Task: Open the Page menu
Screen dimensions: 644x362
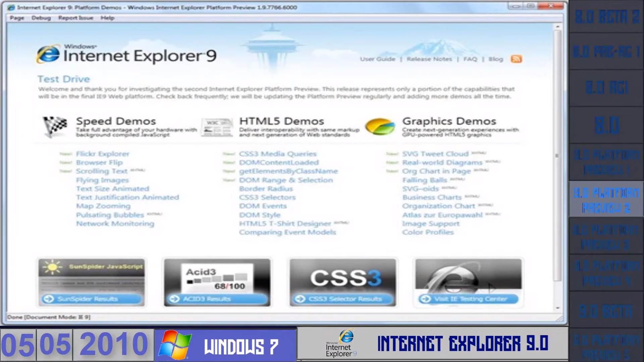Action: 17,18
